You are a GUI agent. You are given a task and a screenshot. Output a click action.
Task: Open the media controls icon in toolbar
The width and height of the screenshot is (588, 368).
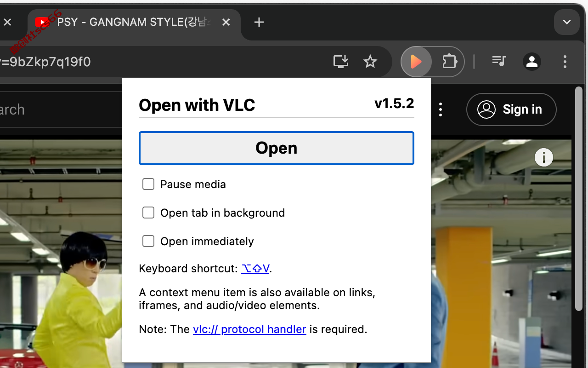pyautogui.click(x=499, y=61)
